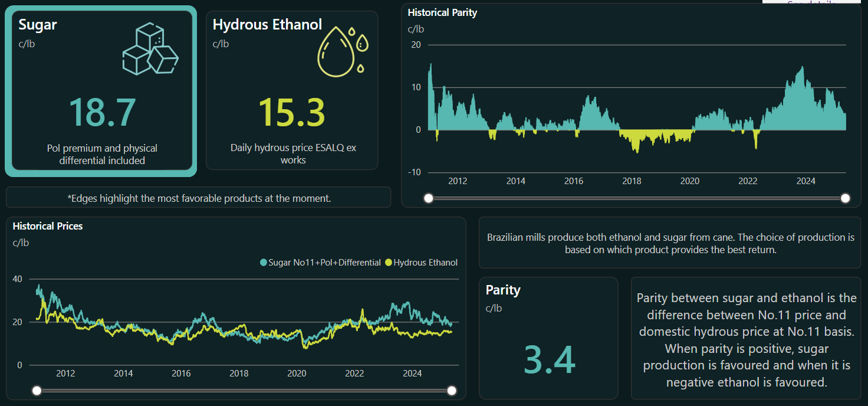Image resolution: width=868 pixels, height=406 pixels.
Task: Click the c/lb unit label under Sugar
Action: coord(27,43)
